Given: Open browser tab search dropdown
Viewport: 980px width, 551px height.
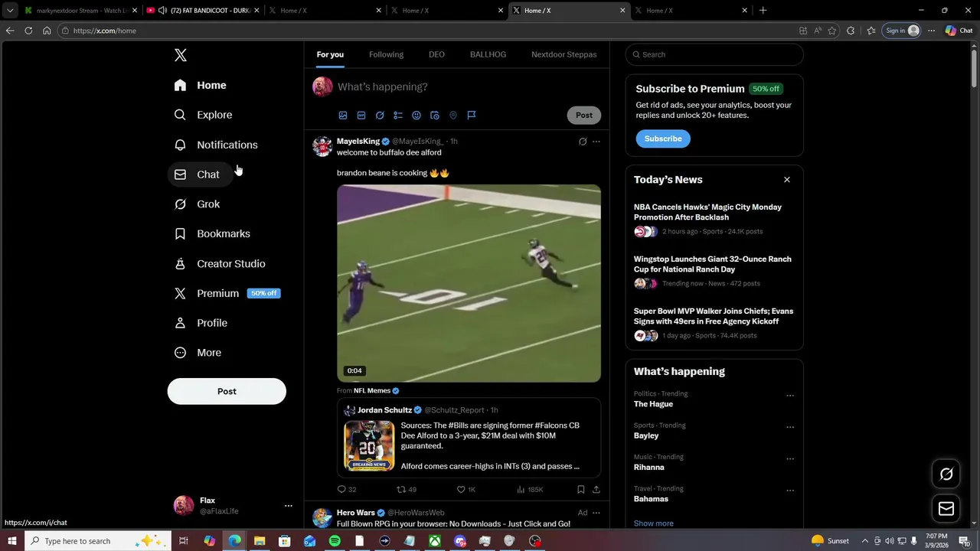Looking at the screenshot, I should (10, 11).
